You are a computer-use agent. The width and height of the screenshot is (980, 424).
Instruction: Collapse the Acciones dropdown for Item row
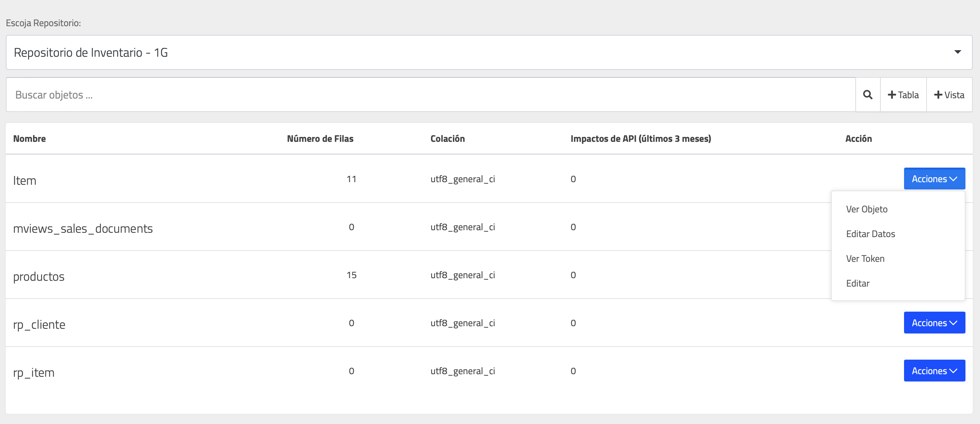[934, 179]
